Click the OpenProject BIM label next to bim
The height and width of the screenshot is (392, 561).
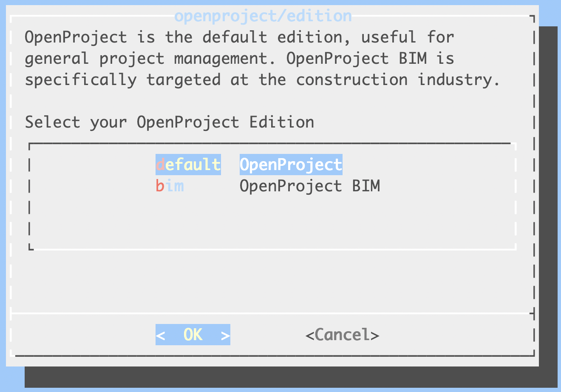click(x=310, y=186)
